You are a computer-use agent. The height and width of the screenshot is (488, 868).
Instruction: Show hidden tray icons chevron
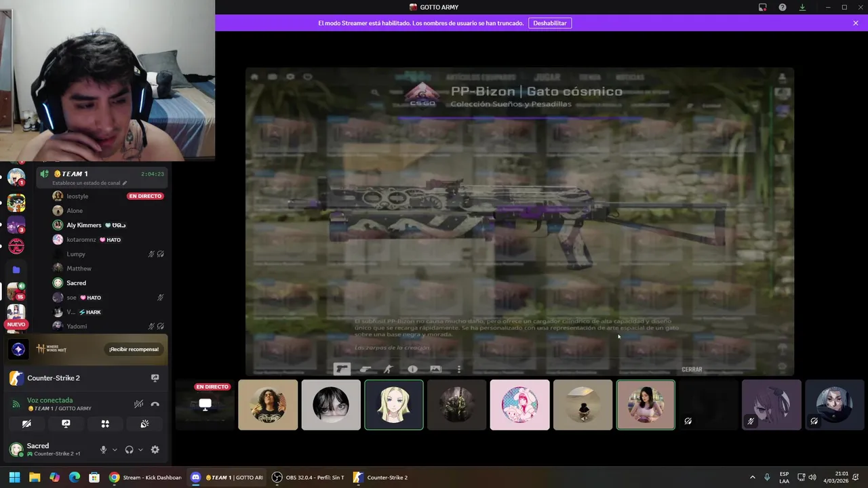(752, 477)
